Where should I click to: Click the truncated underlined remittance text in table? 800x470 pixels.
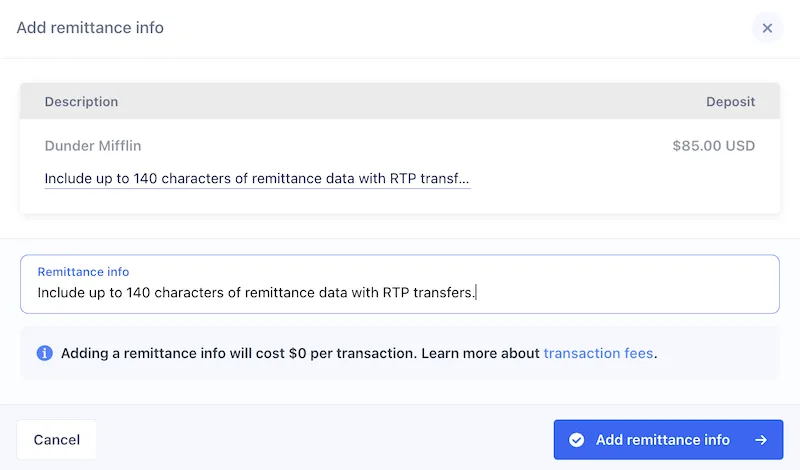(257, 179)
